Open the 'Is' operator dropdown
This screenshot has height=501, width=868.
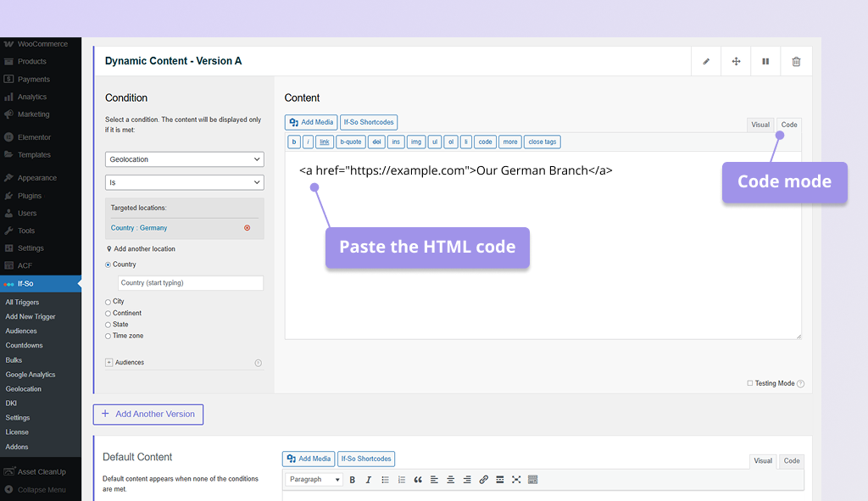184,181
